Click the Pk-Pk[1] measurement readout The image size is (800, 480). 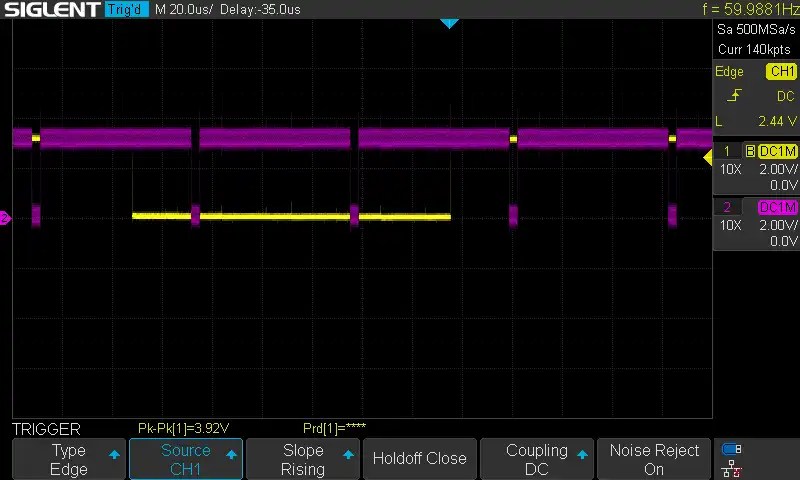(189, 428)
